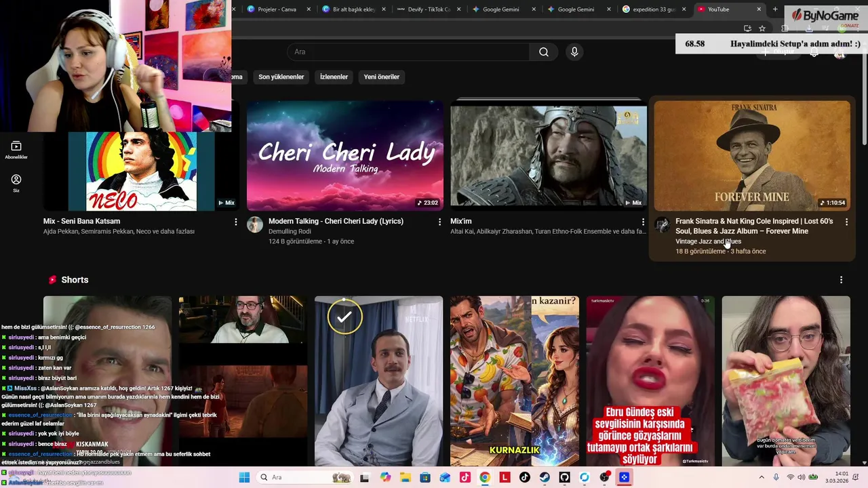
Task: Open options menu for Mix - Seni Bana Katsam
Action: tap(236, 222)
